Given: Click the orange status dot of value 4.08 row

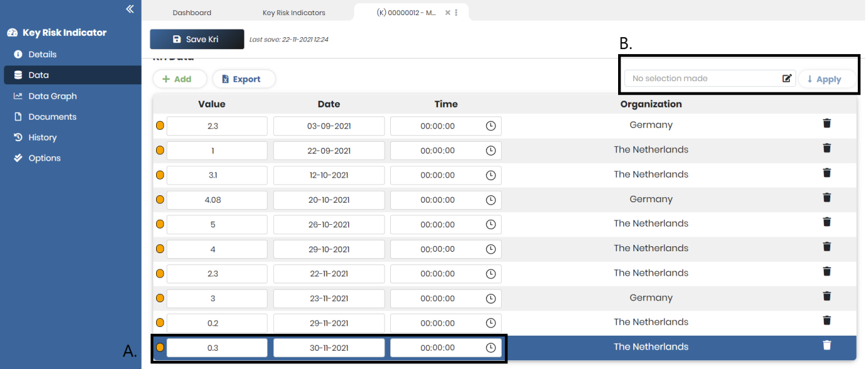Looking at the screenshot, I should [160, 200].
